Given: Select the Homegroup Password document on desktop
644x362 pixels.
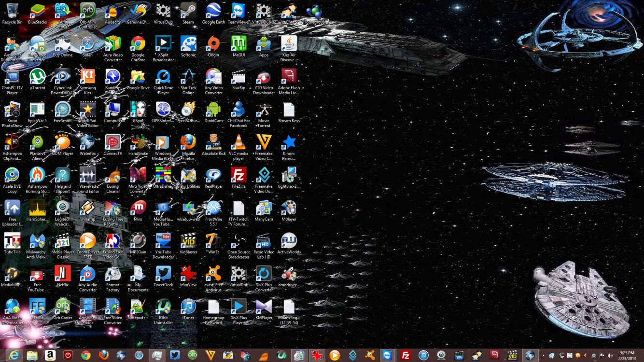Looking at the screenshot, I should pyautogui.click(x=213, y=308).
